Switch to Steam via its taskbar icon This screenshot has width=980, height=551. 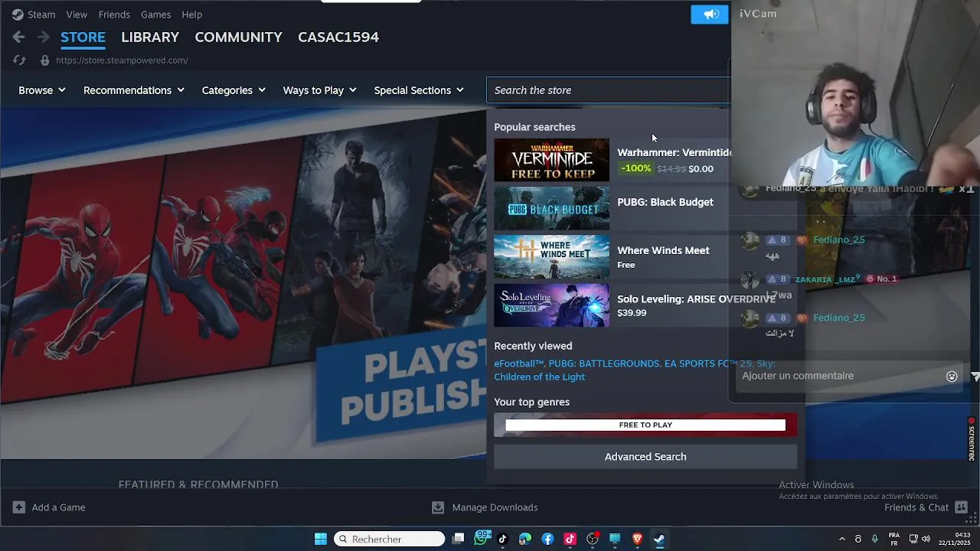(659, 539)
